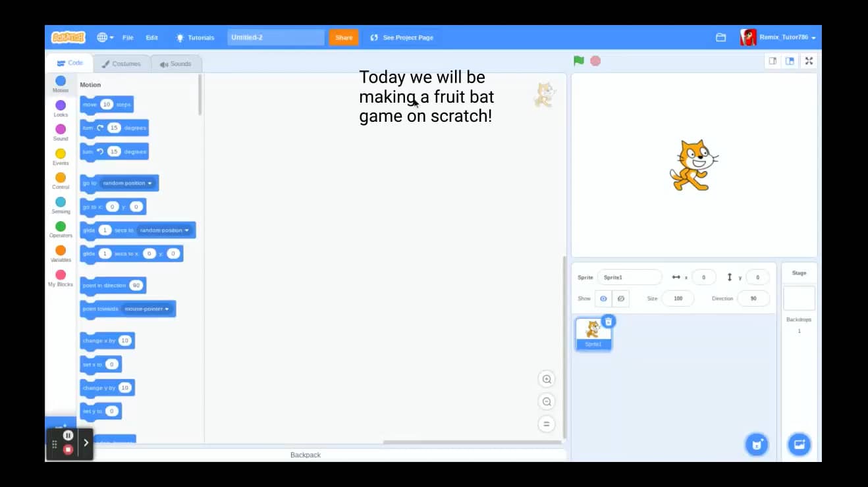Image resolution: width=868 pixels, height=487 pixels.
Task: Click See Project Page
Action: pyautogui.click(x=402, y=38)
